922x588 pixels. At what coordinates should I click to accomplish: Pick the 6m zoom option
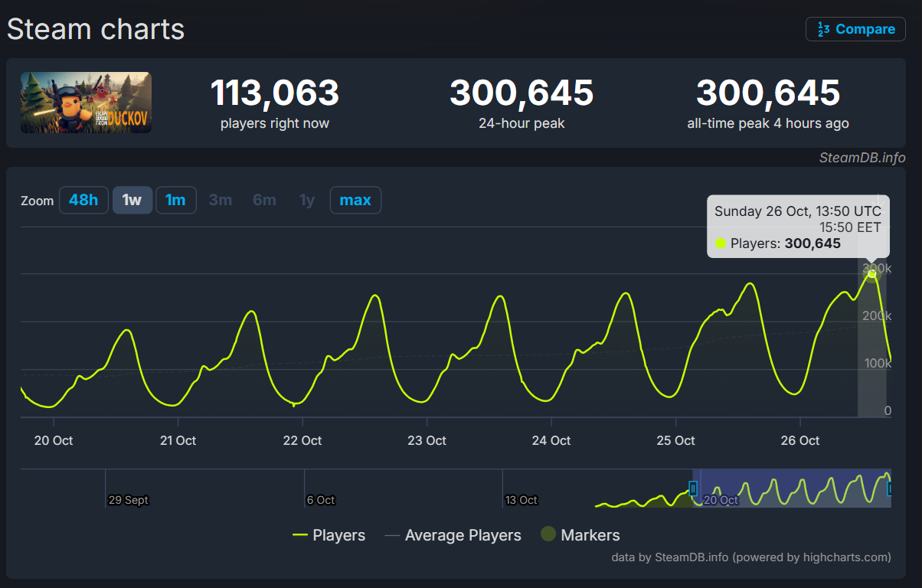(264, 201)
